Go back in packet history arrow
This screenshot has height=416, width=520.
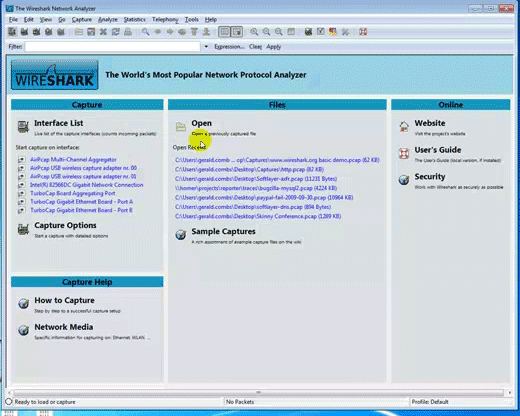(158, 32)
